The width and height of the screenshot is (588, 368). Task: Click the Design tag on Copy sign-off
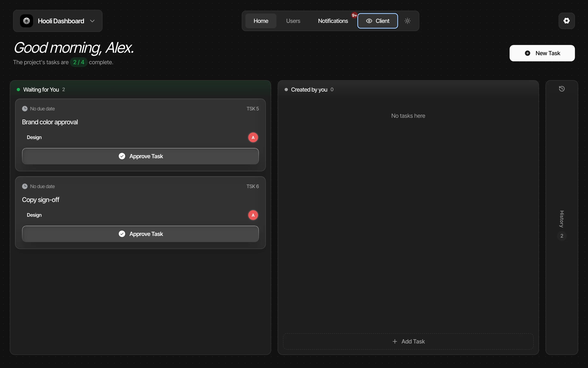coord(34,215)
